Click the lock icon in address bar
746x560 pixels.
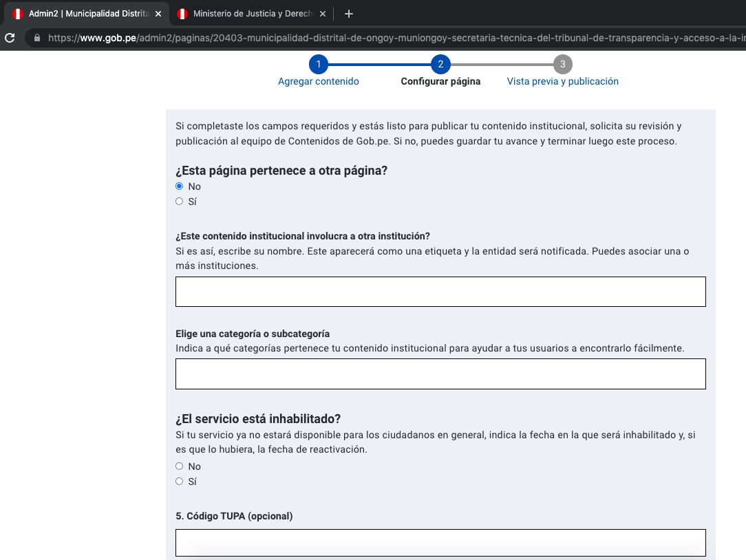point(37,38)
